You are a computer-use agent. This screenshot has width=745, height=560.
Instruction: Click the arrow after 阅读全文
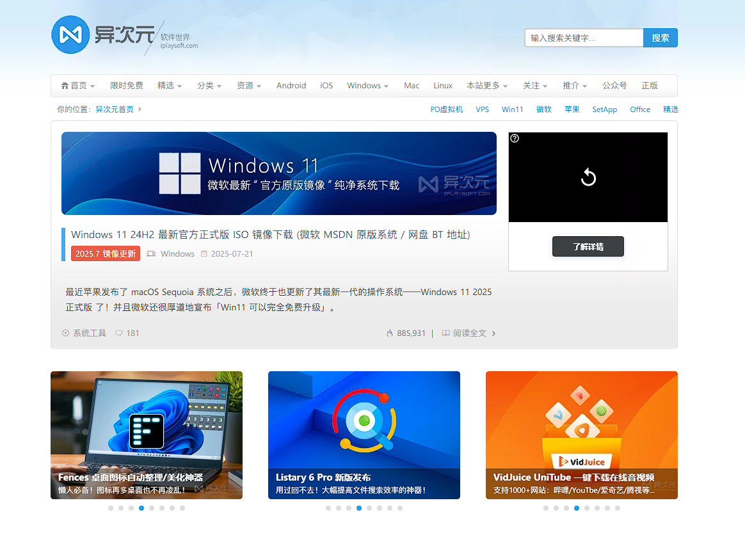click(x=493, y=333)
